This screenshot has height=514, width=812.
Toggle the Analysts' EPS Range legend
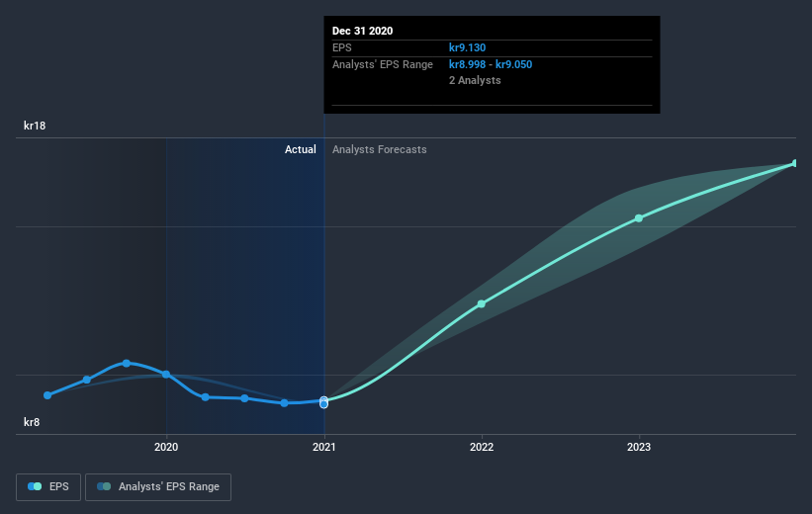(x=158, y=487)
